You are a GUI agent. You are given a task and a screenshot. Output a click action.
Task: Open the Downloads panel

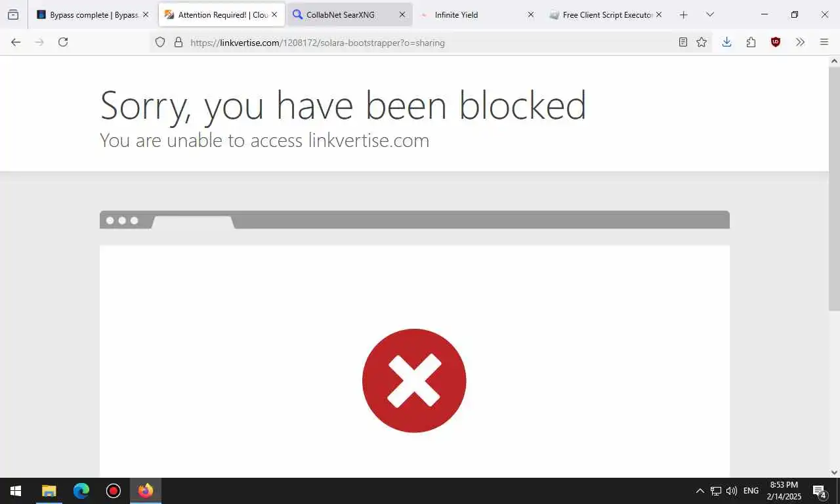(726, 42)
